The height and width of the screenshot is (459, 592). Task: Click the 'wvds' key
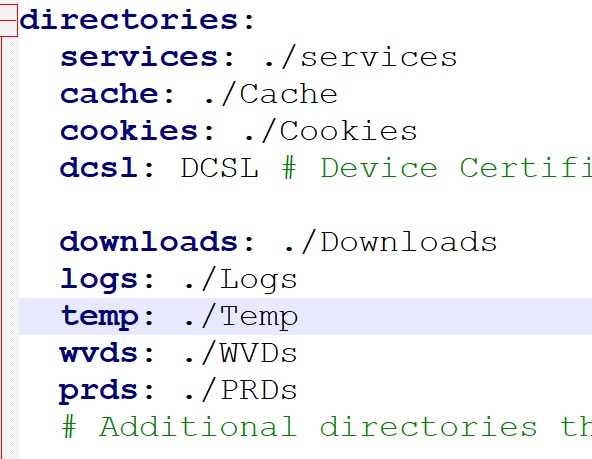tap(99, 353)
